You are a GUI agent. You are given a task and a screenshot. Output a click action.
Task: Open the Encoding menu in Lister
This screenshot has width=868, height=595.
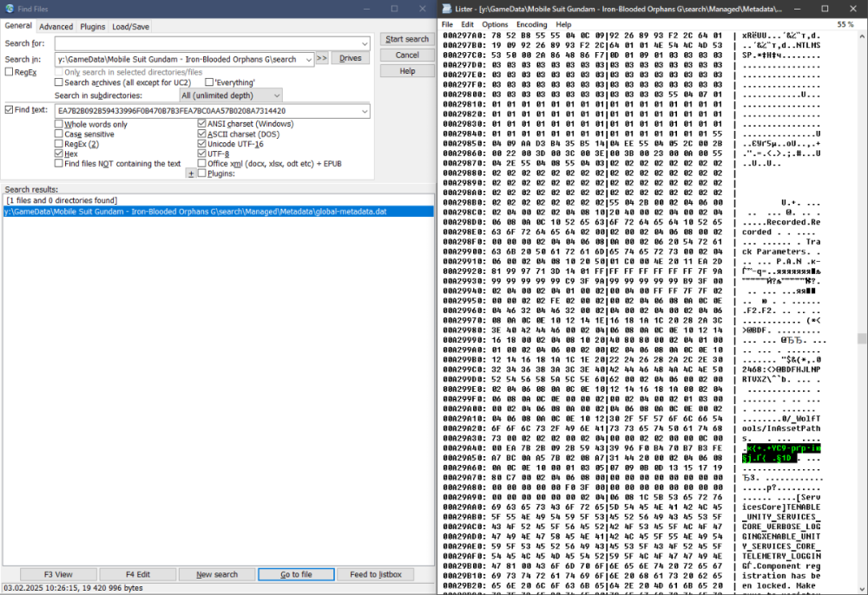click(x=531, y=24)
